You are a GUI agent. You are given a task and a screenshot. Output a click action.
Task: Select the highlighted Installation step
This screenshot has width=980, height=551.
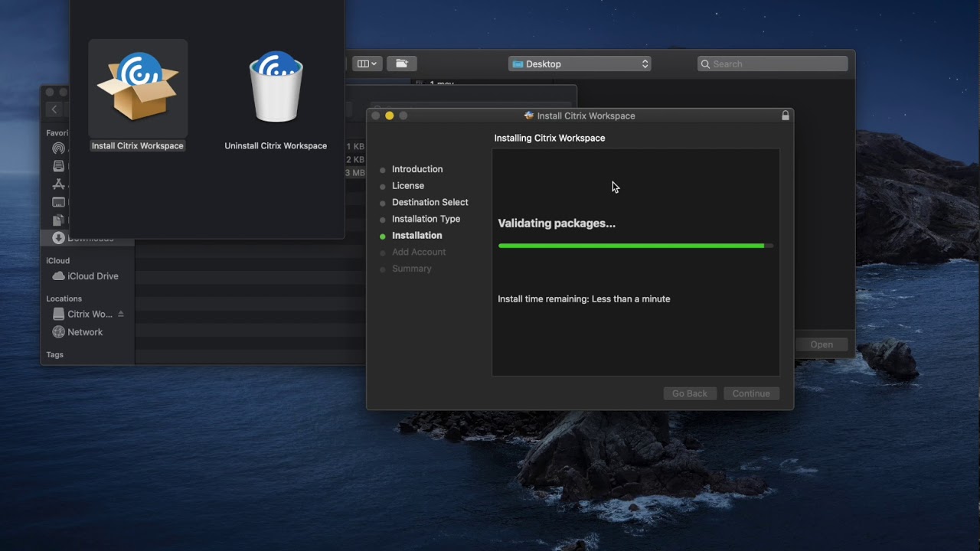pos(417,236)
